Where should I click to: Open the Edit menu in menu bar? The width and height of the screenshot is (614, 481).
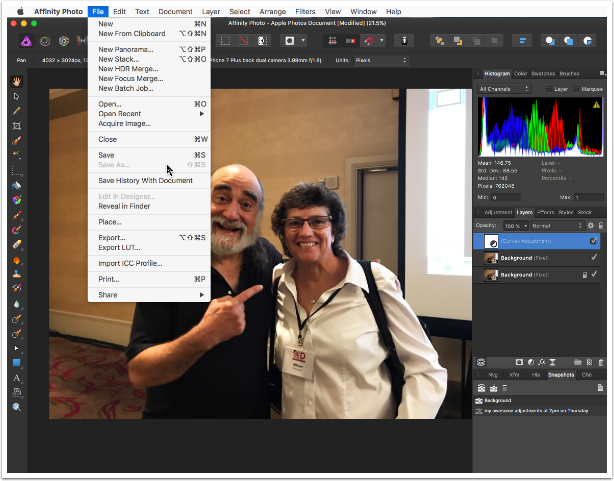click(x=119, y=11)
